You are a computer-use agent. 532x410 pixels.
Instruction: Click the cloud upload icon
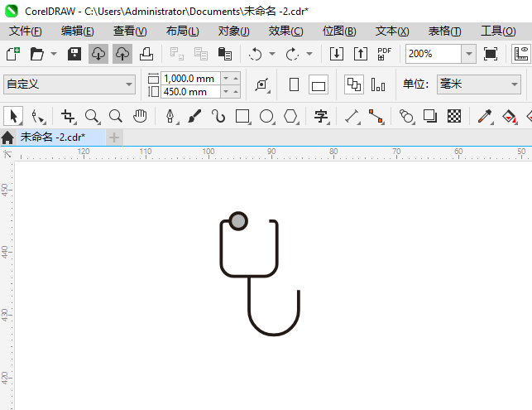[x=122, y=54]
